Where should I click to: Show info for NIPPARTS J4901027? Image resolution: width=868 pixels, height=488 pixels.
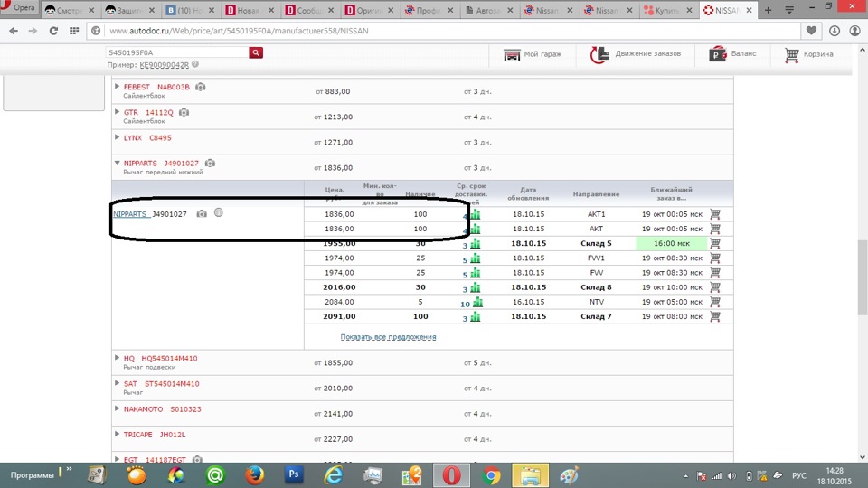[219, 213]
